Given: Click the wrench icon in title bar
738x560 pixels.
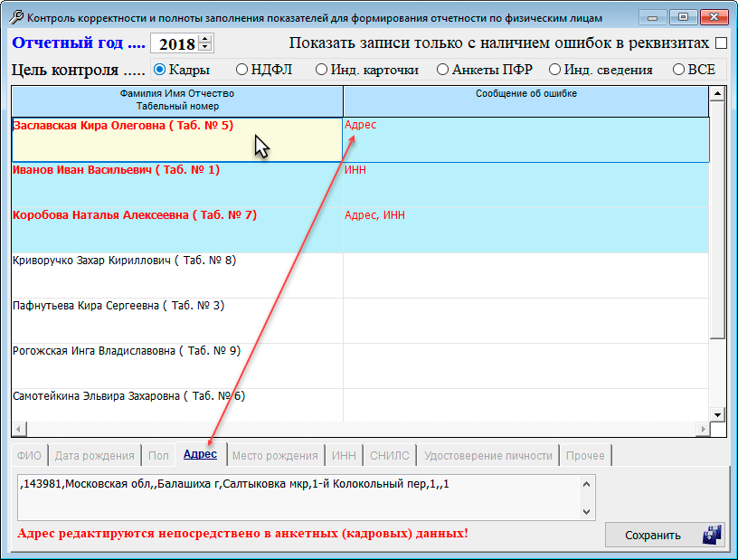Looking at the screenshot, I should click(x=16, y=17).
